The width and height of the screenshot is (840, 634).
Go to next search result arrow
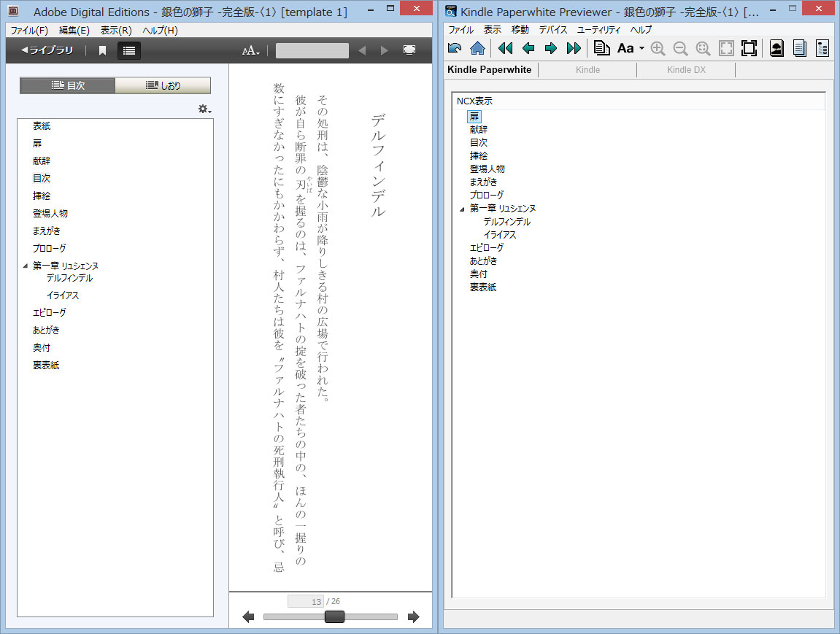[x=384, y=50]
